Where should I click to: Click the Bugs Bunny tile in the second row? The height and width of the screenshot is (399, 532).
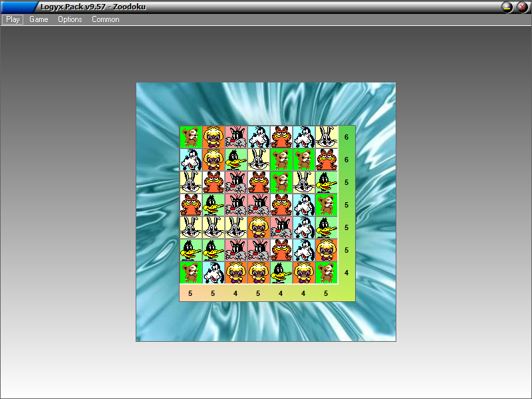[x=259, y=160]
